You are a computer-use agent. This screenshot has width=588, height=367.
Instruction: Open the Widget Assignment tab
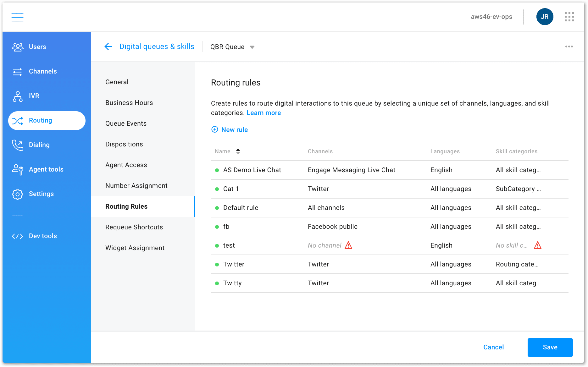[135, 248]
